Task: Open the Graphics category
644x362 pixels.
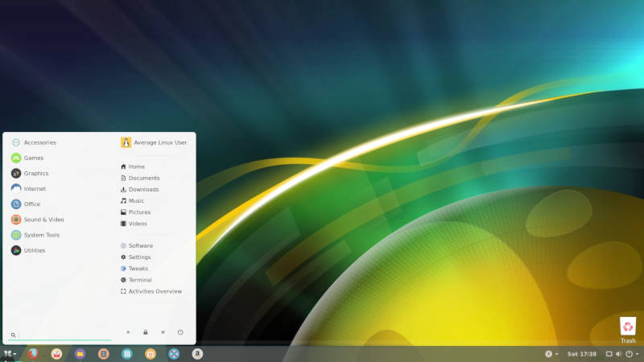Action: (30, 173)
